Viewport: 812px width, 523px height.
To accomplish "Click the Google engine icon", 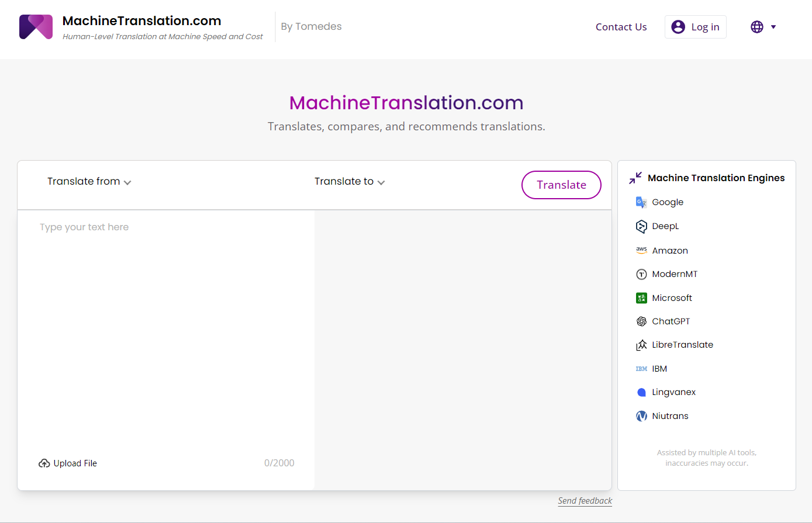I will (x=641, y=202).
